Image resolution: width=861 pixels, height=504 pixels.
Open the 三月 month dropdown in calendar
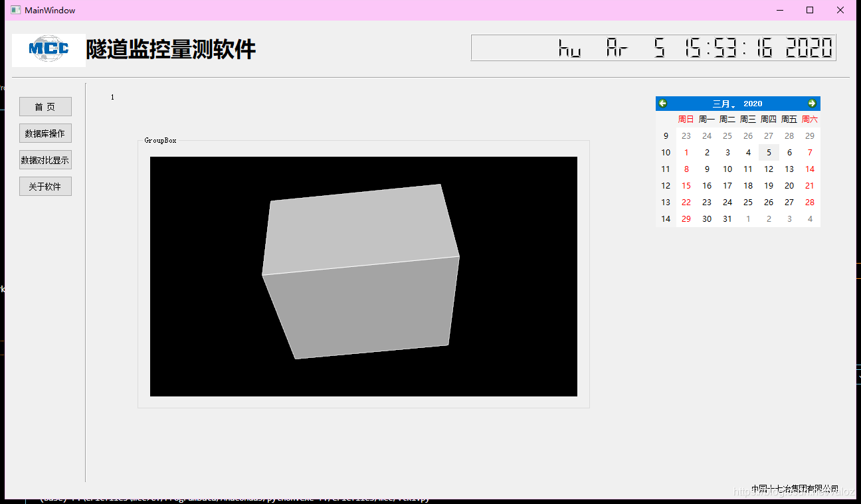coord(724,104)
